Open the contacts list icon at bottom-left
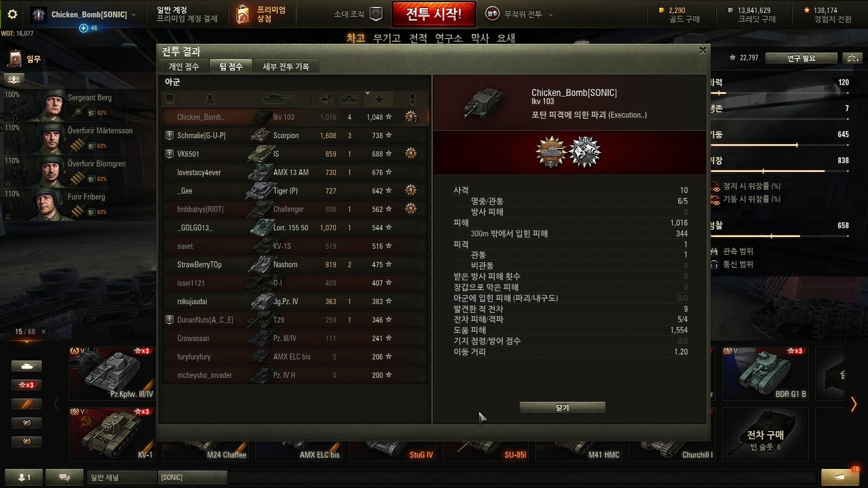Image resolution: width=868 pixels, height=488 pixels. coord(24,477)
